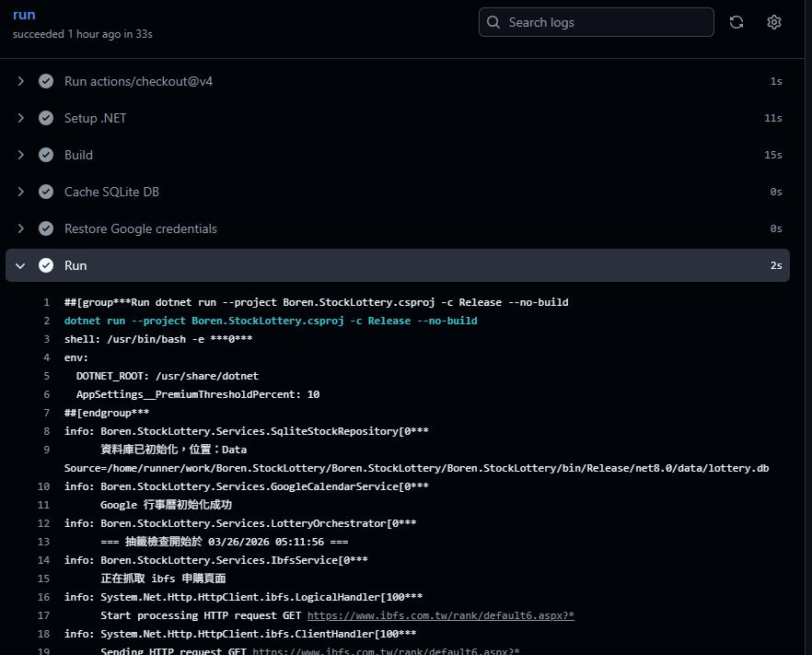Click the Build step success checkmark icon

(46, 155)
